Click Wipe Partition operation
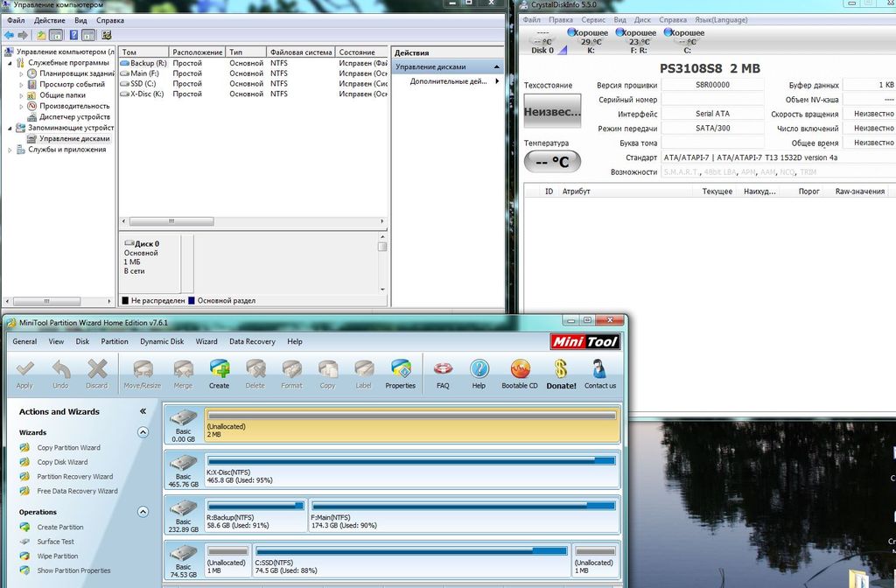This screenshot has height=588, width=896. pyautogui.click(x=57, y=556)
